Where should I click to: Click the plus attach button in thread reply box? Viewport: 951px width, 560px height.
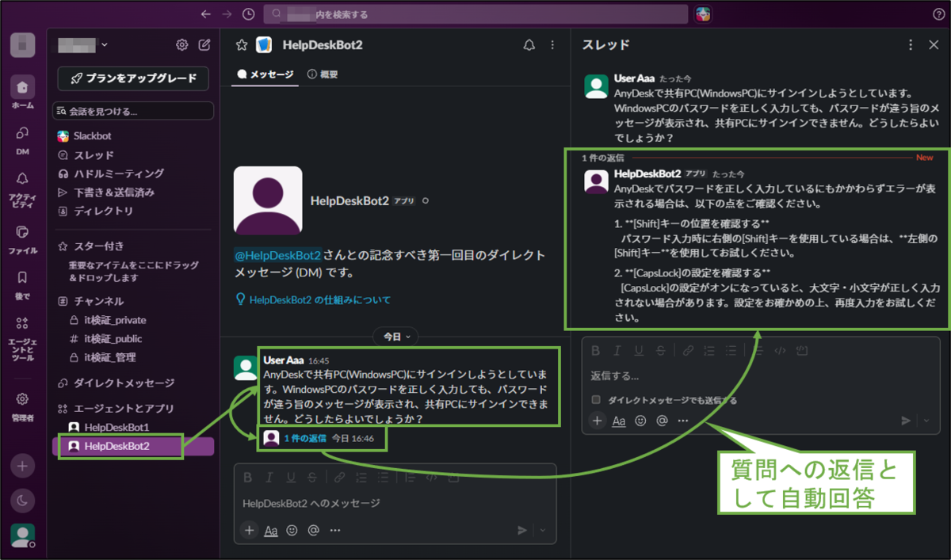[x=598, y=421]
